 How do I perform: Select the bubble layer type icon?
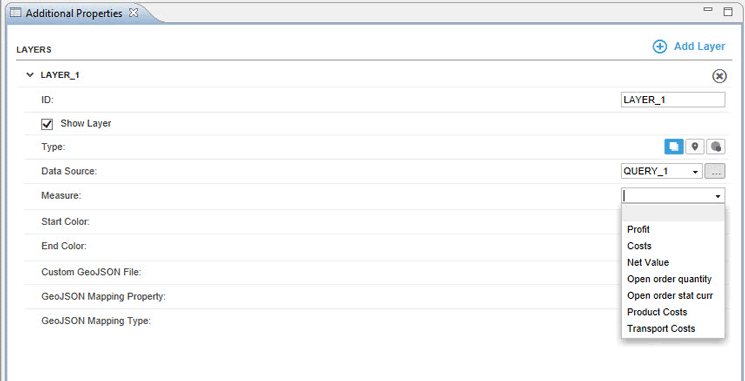[x=716, y=147]
